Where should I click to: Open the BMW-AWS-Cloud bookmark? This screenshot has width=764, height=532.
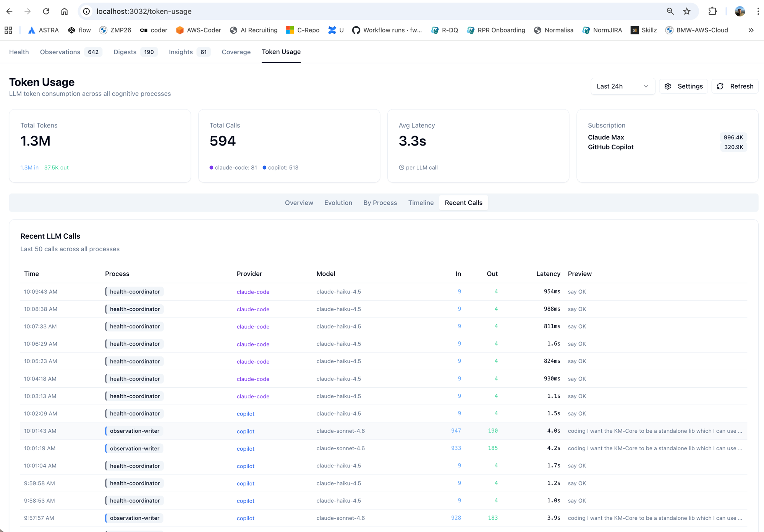tap(697, 30)
